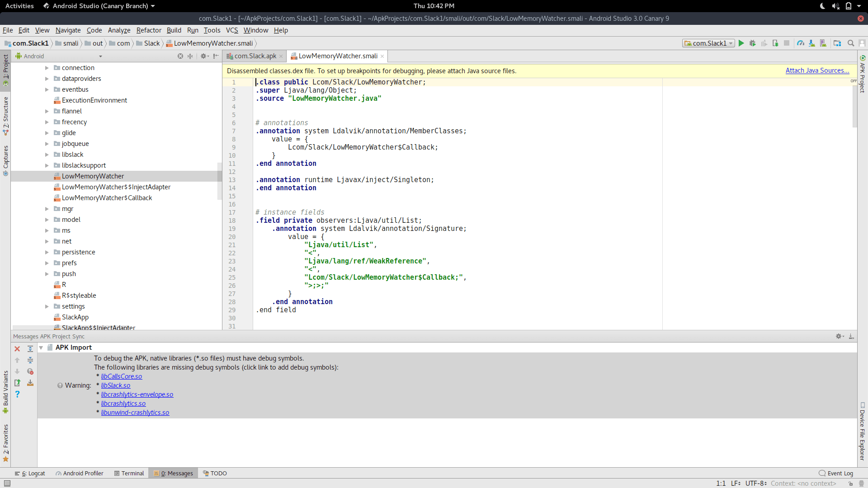Viewport: 868px width, 488px height.
Task: Hide the Project tool window
Action: pyautogui.click(x=216, y=56)
